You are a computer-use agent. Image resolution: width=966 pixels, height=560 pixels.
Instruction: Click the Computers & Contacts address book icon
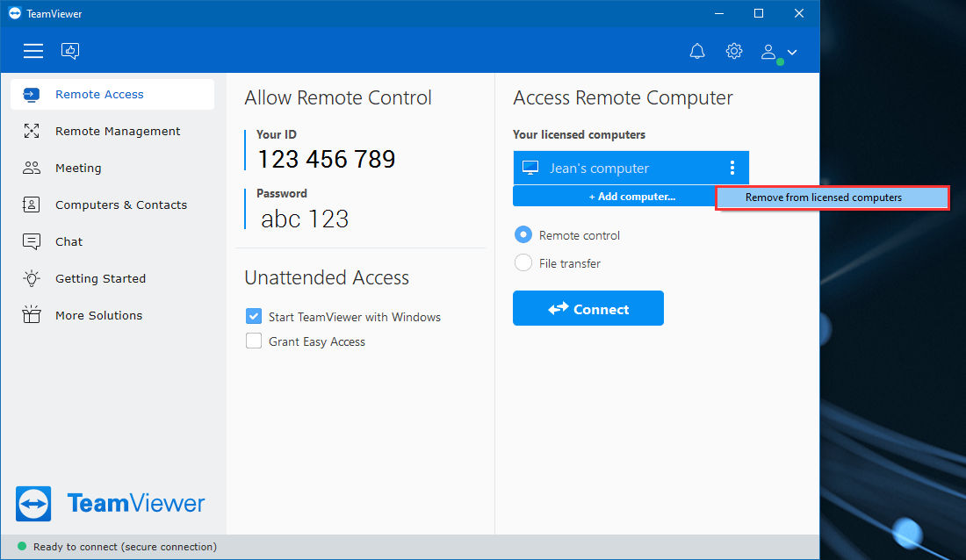[x=32, y=205]
